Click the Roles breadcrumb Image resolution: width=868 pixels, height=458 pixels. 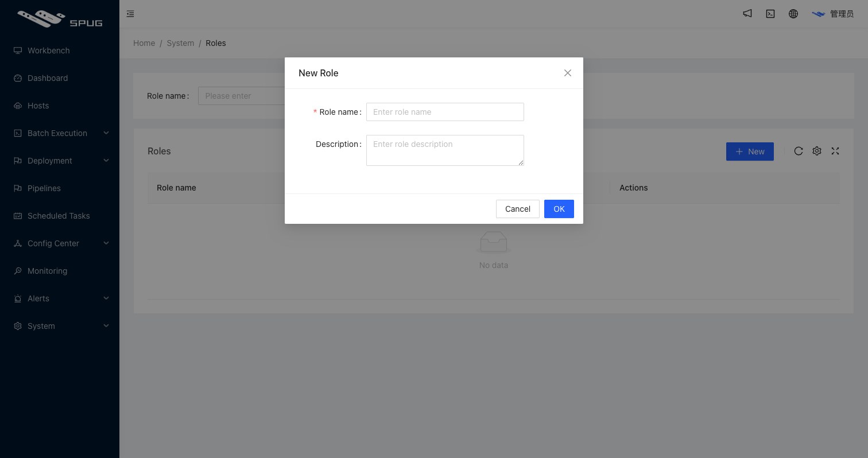(216, 43)
